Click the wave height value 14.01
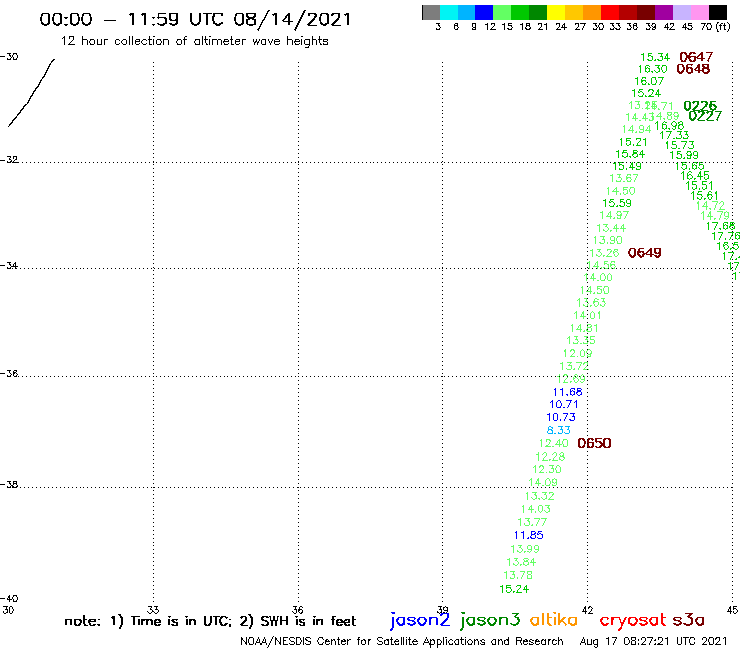 coord(588,315)
